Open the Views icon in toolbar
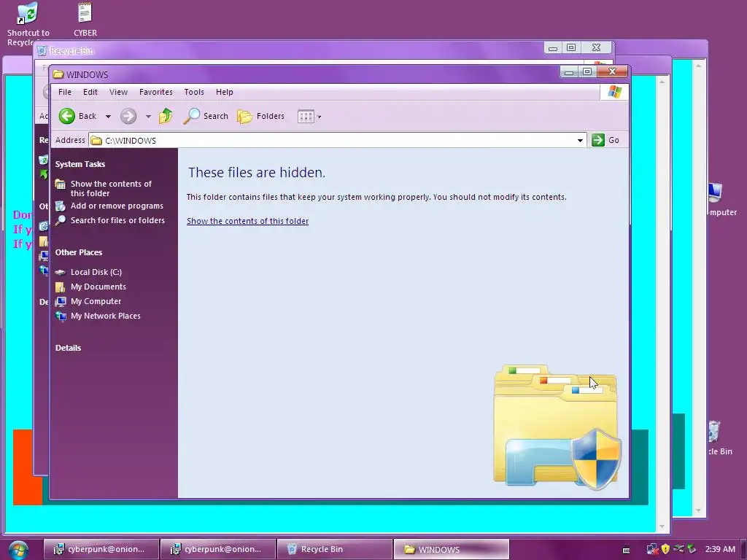Screen dimensions: 747x560 (306, 116)
